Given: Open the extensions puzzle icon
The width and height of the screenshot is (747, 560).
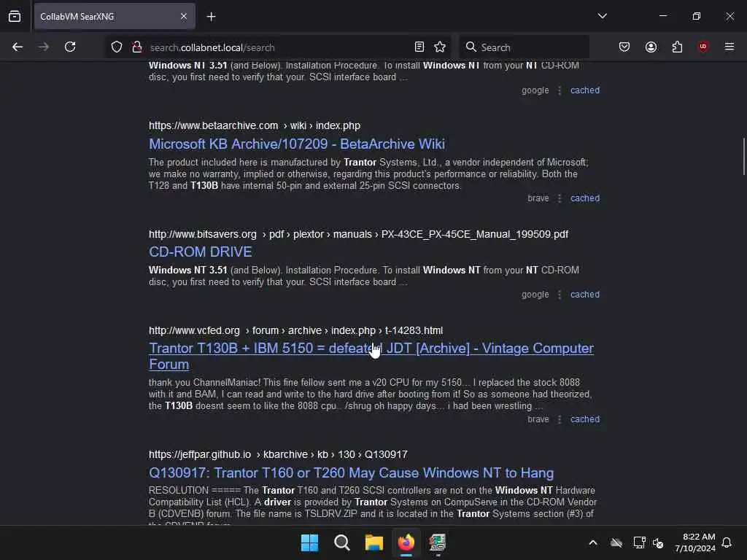Looking at the screenshot, I should pyautogui.click(x=677, y=47).
